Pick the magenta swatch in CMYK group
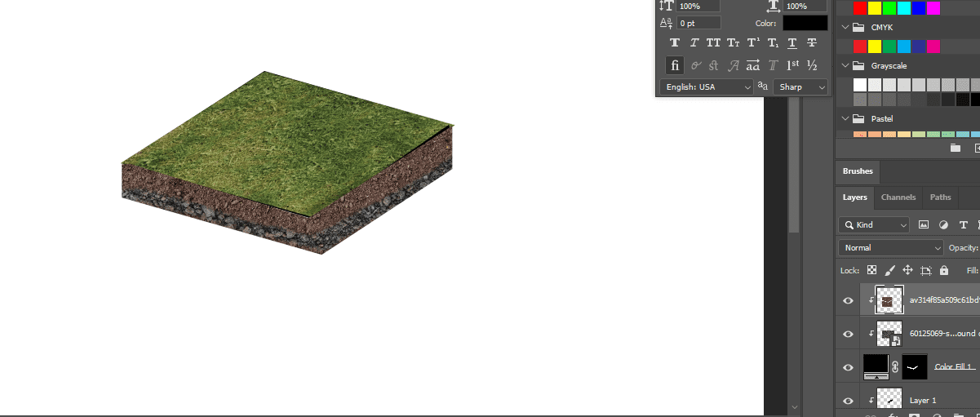 coord(933,47)
